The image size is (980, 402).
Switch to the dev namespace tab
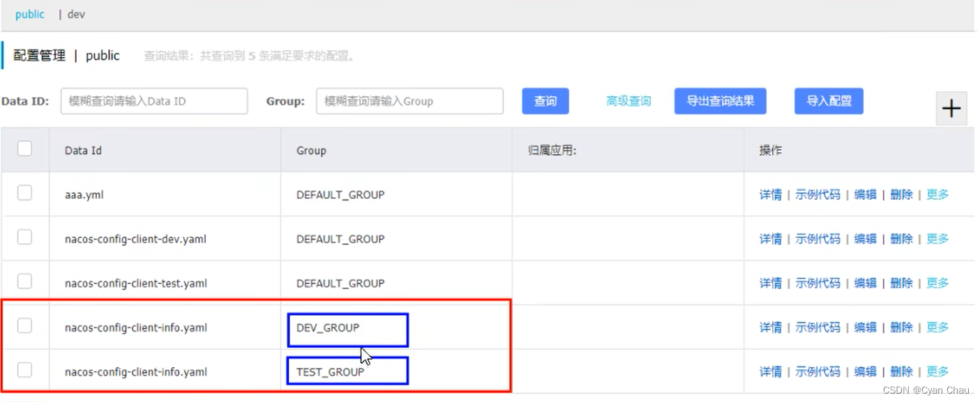coord(76,14)
